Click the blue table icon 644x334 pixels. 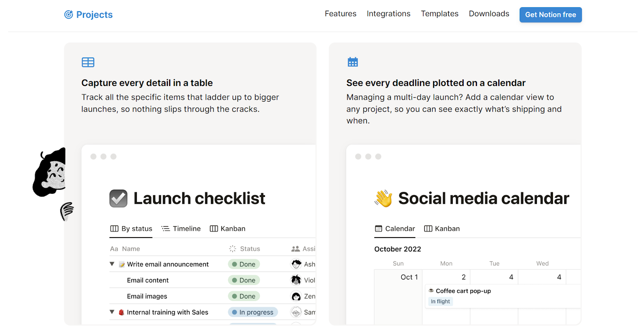(x=88, y=62)
